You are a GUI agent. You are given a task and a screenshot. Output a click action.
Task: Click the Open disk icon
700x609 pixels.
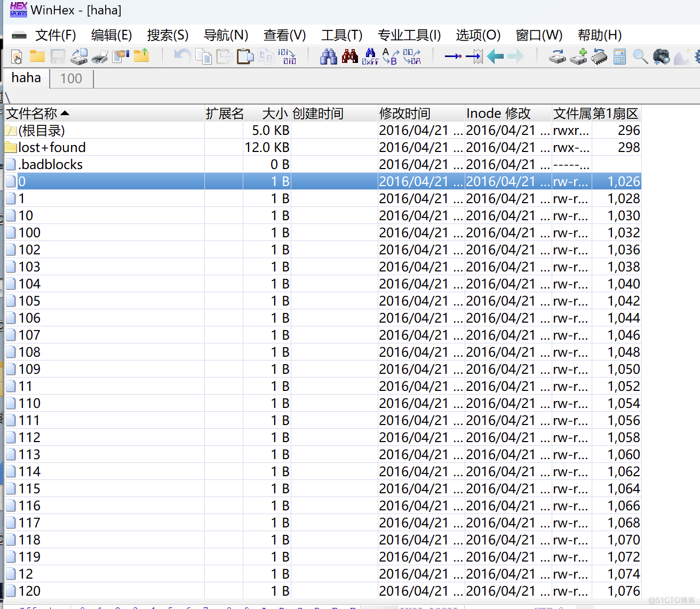558,57
